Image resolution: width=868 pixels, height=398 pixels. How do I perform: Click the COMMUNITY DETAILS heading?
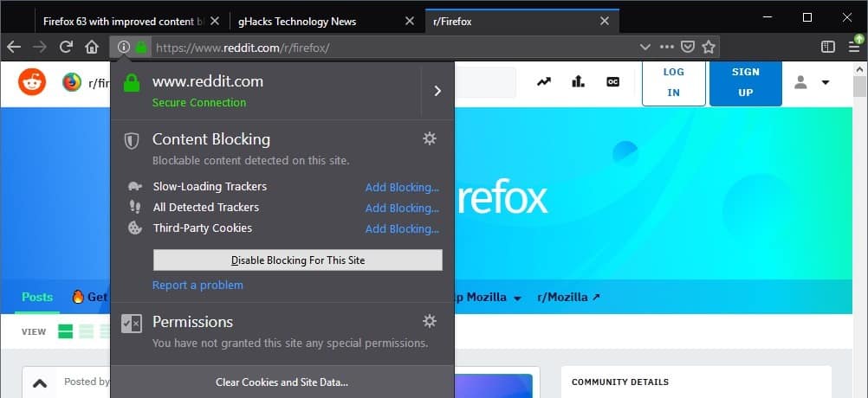(620, 382)
